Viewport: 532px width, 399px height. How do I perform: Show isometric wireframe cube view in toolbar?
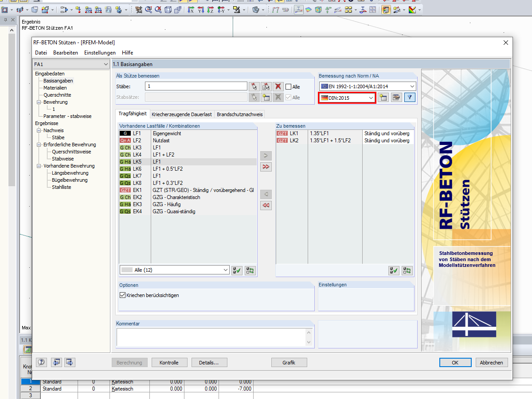(x=168, y=10)
